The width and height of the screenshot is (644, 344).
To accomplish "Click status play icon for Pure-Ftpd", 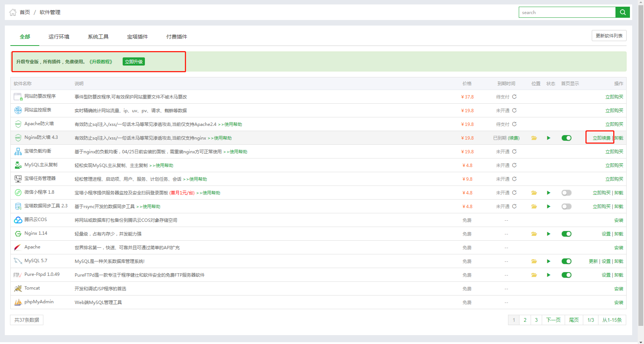I will 549,275.
